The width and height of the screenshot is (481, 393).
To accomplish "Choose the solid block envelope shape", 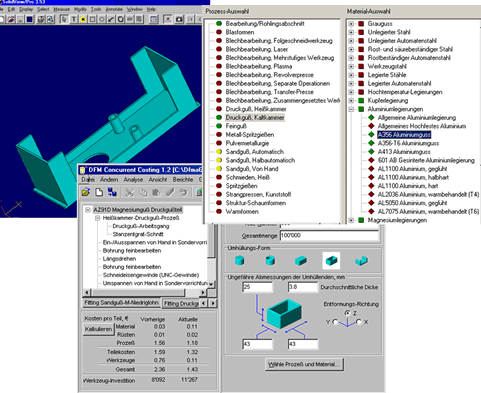I will (301, 260).
